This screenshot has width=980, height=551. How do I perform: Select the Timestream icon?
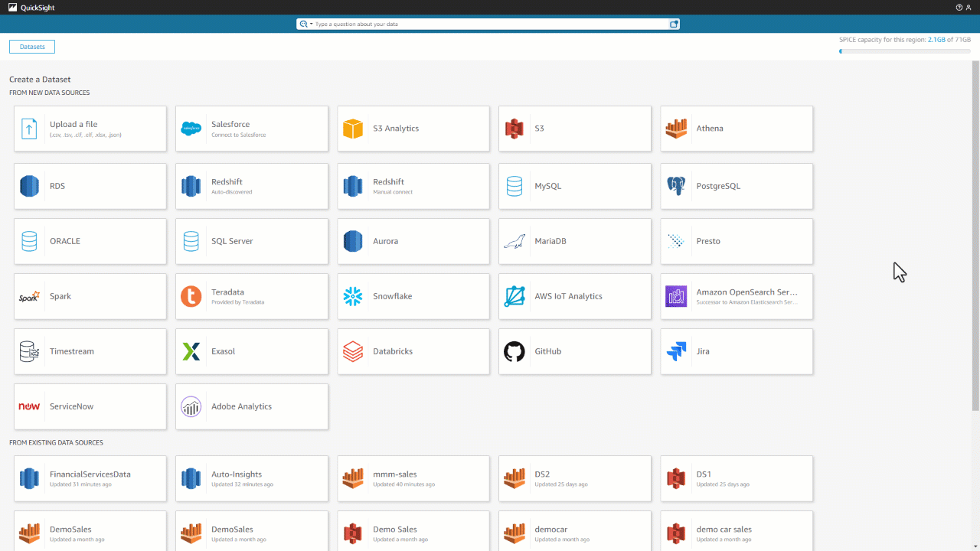click(x=29, y=351)
